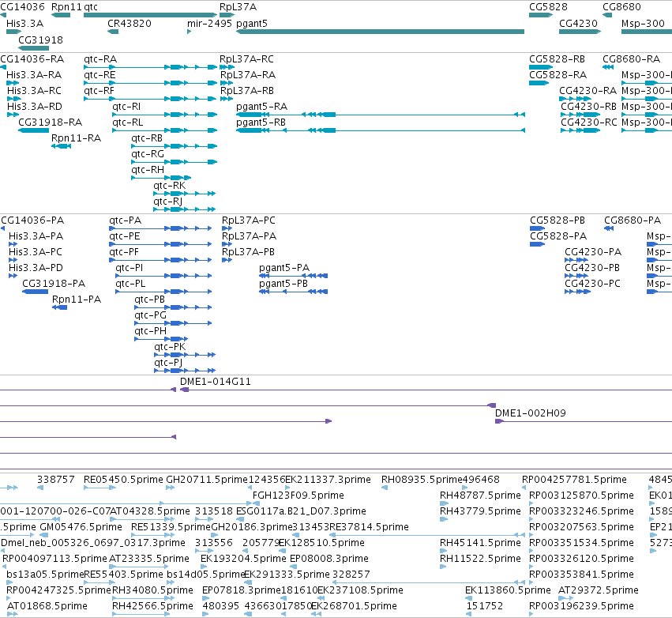The width and height of the screenshot is (672, 618).
Task: Click the FGH123F09.5prime EST label
Action: (298, 496)
